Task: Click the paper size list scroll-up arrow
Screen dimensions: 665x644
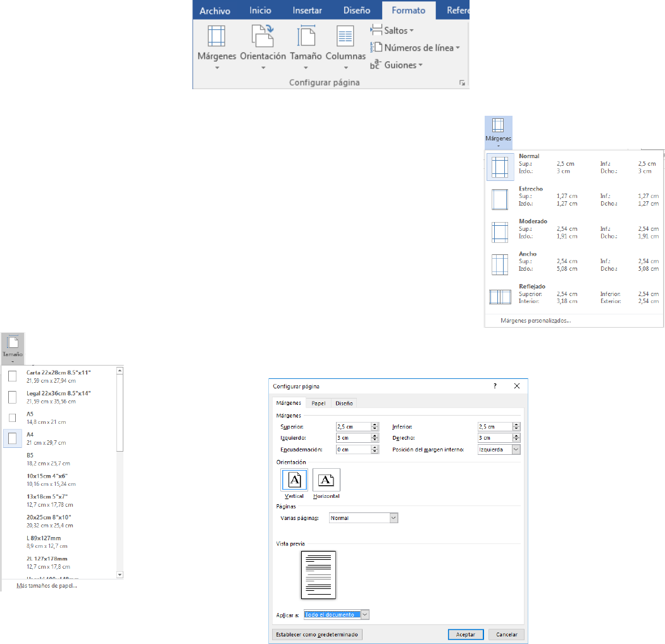Action: 120,371
